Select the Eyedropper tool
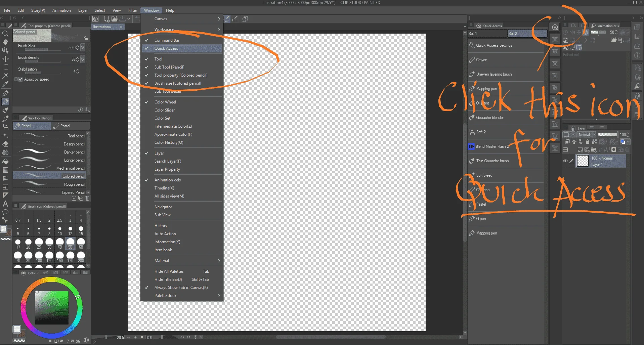The width and height of the screenshot is (644, 345). (x=5, y=84)
